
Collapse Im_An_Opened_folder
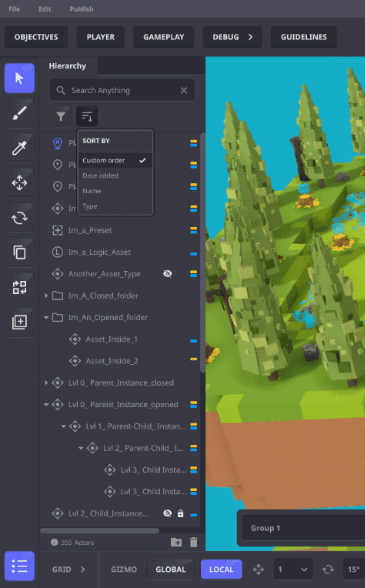tap(46, 317)
